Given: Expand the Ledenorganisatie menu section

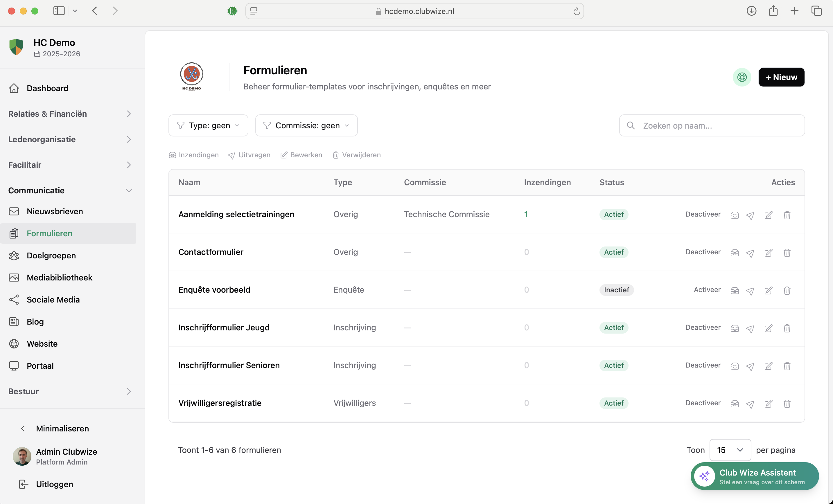Looking at the screenshot, I should click(42, 139).
